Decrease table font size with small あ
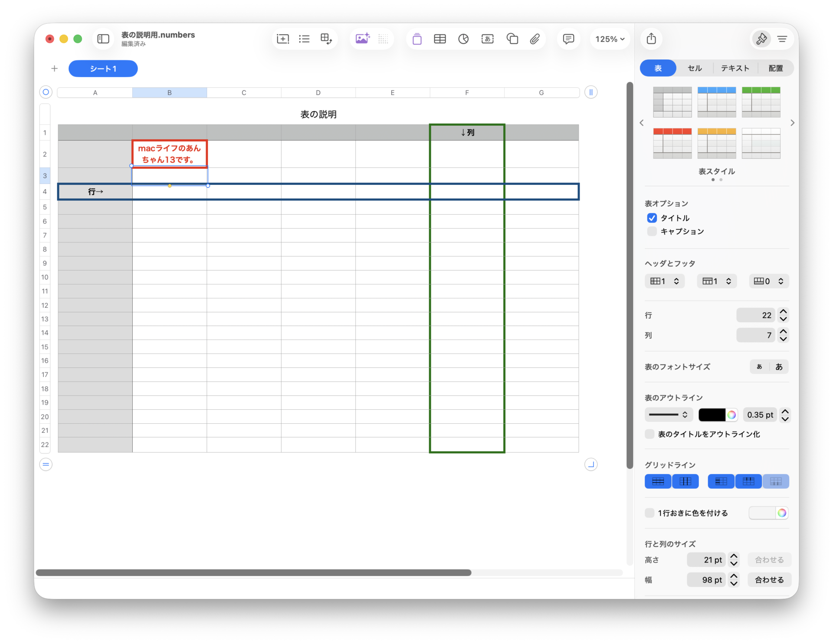This screenshot has height=644, width=833. pos(759,367)
